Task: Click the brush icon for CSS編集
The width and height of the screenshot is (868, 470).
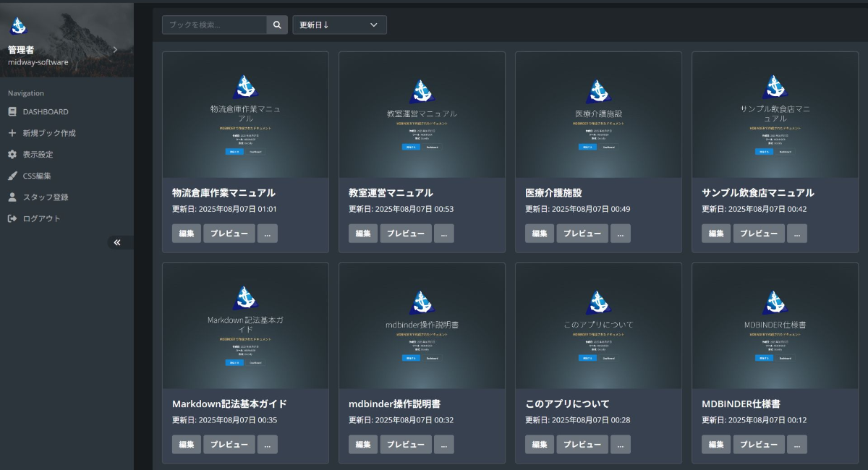Action: pos(12,176)
